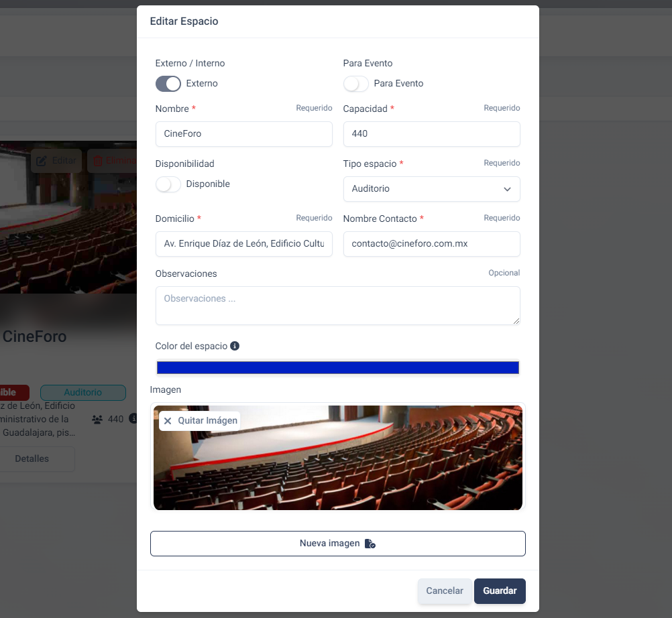Click the Auditorio badge on the card
This screenshot has height=618, width=672.
point(83,392)
